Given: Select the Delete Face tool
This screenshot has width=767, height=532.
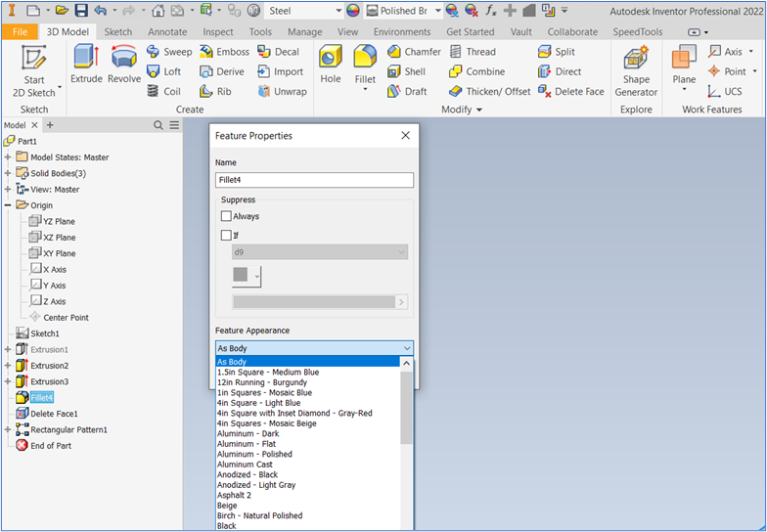Looking at the screenshot, I should point(571,92).
